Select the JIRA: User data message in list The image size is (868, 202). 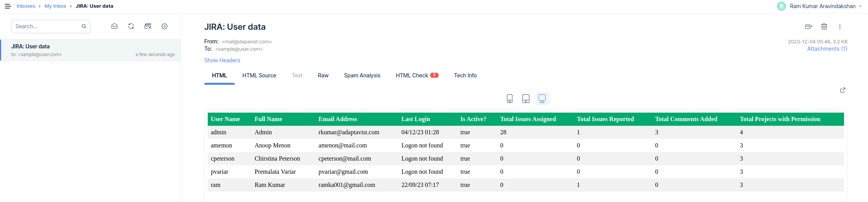pyautogui.click(x=90, y=50)
